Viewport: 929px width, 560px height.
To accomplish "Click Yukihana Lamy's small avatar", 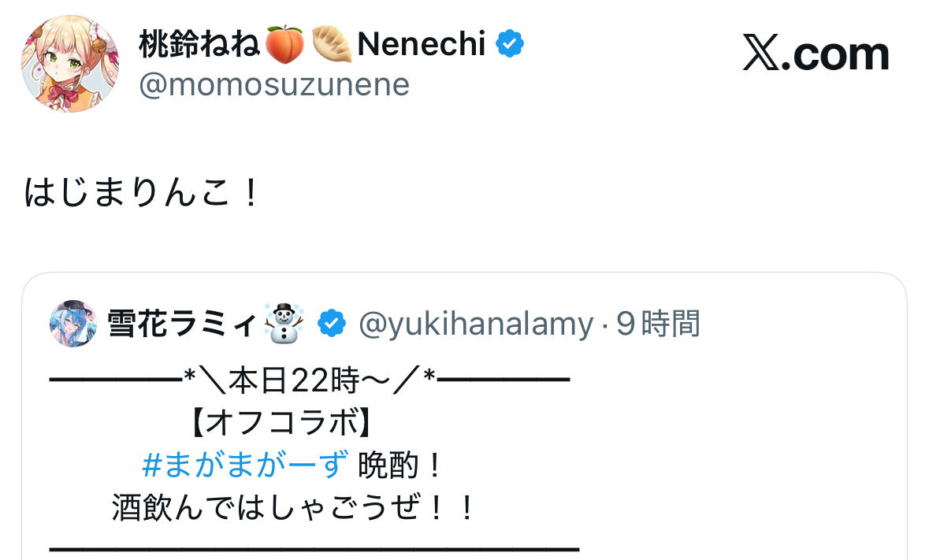I will coord(73,324).
